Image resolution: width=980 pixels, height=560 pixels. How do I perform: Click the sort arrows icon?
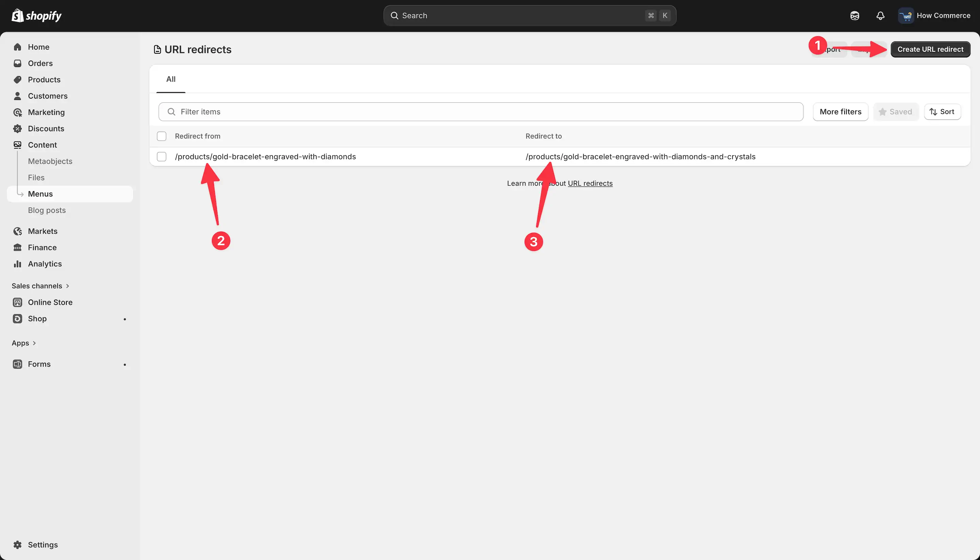(933, 112)
